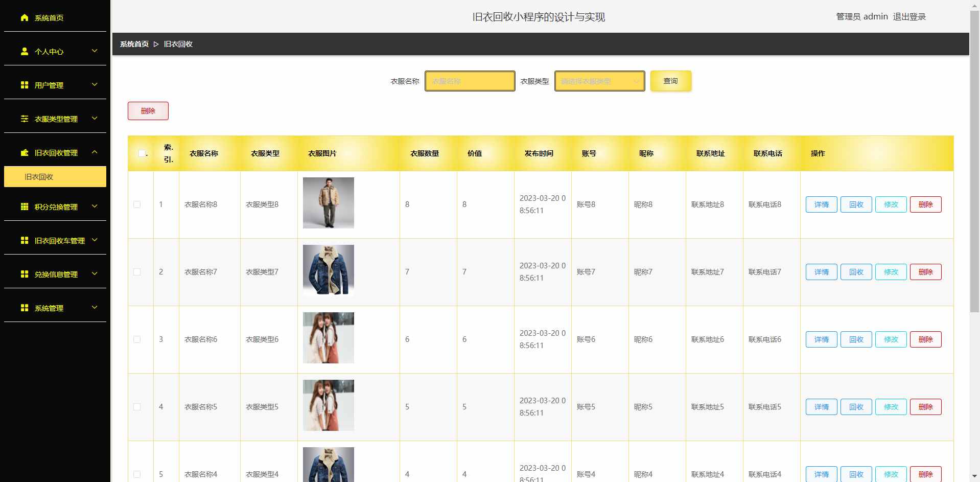Click the 查询 search button
Image resolution: width=980 pixels, height=482 pixels.
point(671,81)
